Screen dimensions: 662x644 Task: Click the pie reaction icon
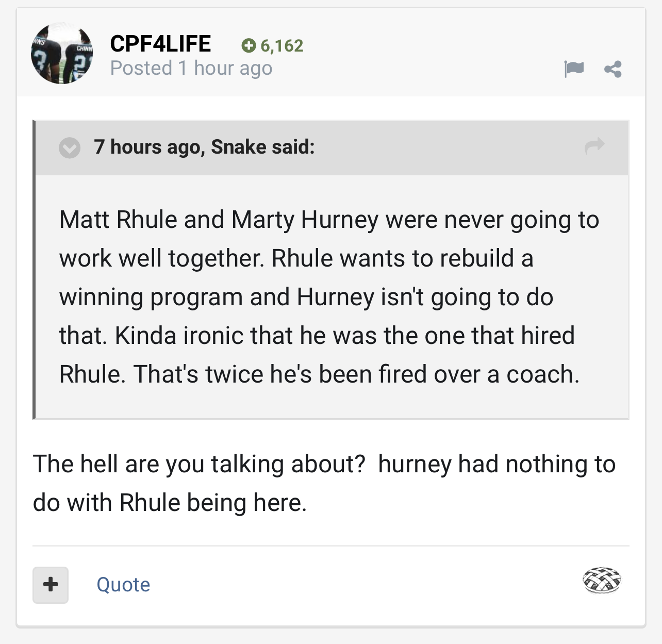602,581
